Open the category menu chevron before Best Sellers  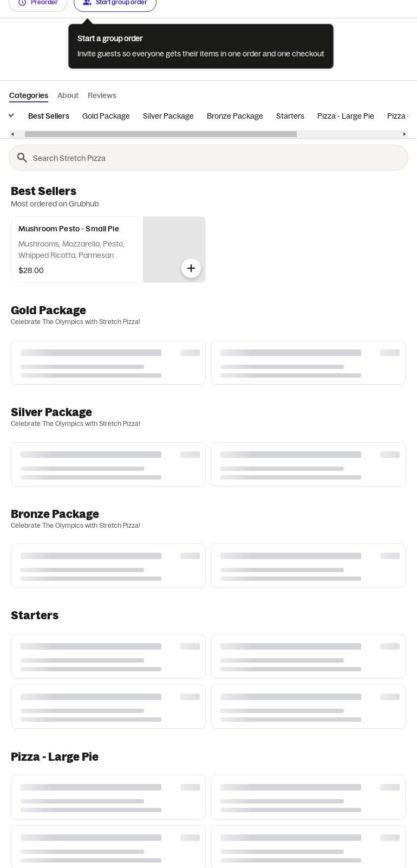coord(11,115)
